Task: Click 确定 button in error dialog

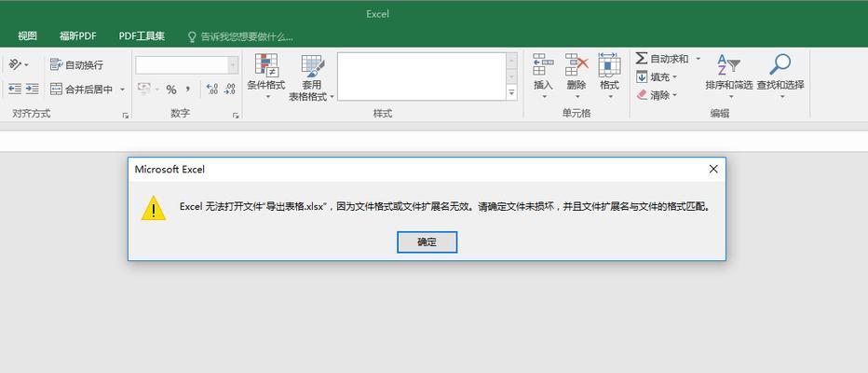Action: tap(427, 242)
